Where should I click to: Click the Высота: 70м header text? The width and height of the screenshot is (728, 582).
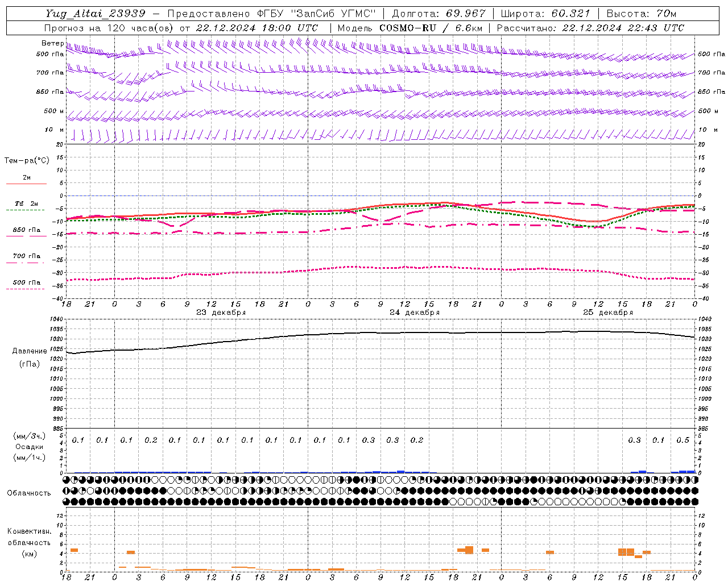642,14
